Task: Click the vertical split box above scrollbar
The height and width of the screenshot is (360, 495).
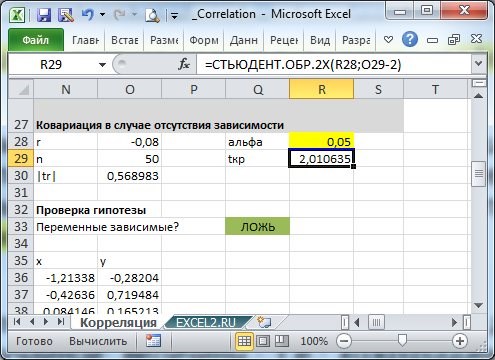Action: point(479,83)
